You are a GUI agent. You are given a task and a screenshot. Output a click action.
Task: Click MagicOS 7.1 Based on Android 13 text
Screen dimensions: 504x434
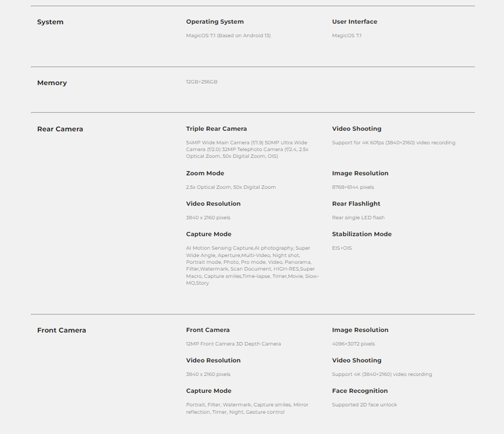[228, 36]
